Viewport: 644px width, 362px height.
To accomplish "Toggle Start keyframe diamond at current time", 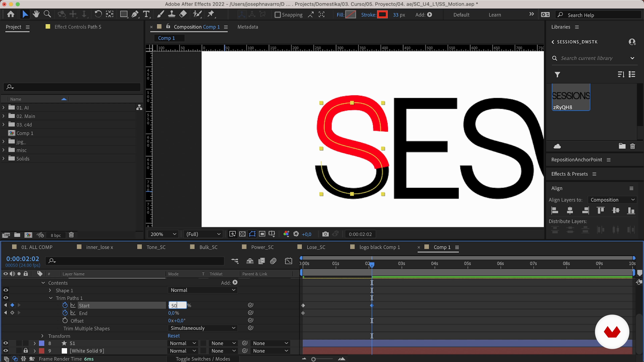I will tap(12, 305).
